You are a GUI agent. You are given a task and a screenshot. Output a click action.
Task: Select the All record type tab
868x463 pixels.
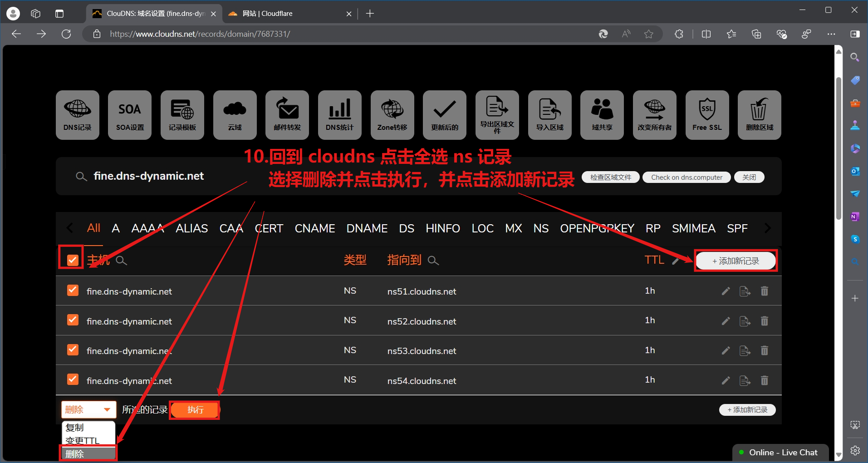(93, 228)
